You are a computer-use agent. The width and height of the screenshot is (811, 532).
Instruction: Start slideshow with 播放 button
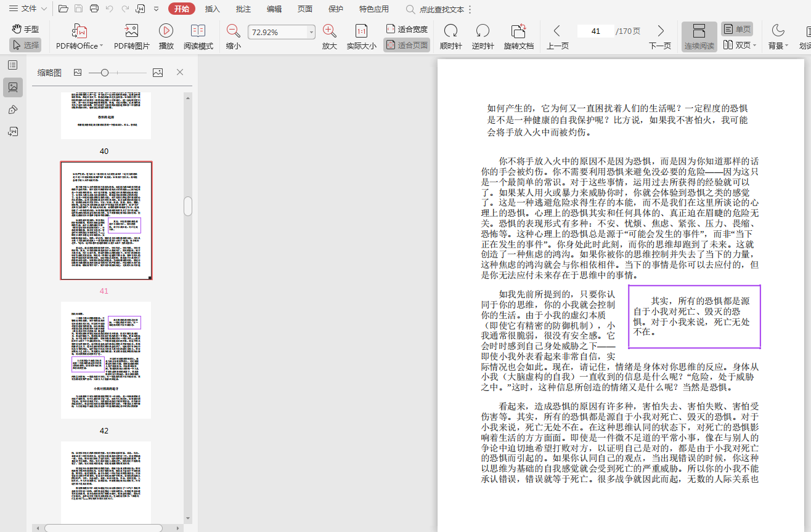pyautogui.click(x=166, y=31)
